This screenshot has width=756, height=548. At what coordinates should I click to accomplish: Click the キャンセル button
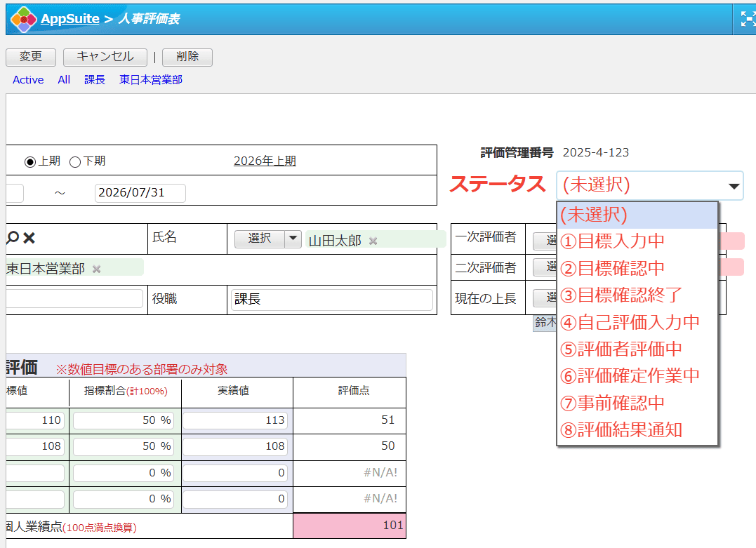coord(105,57)
